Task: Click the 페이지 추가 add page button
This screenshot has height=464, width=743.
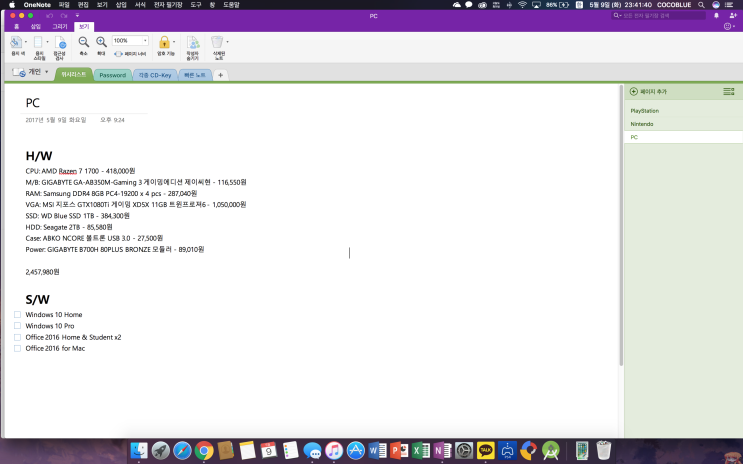Action: pyautogui.click(x=648, y=91)
